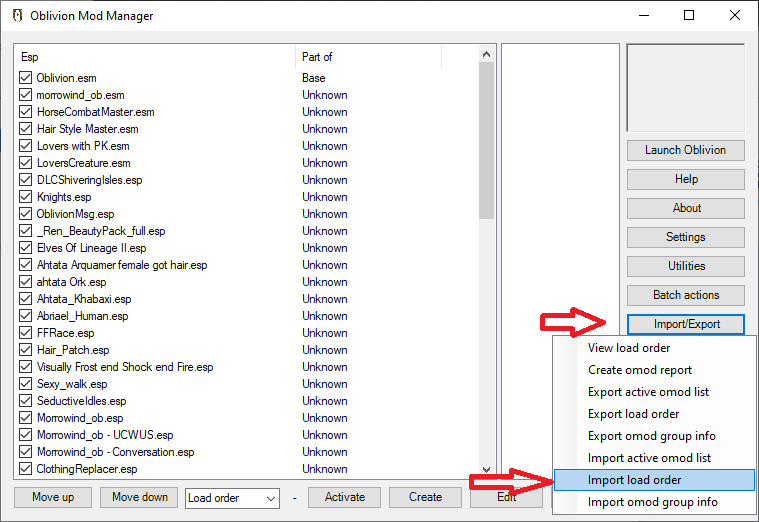
Task: Click Import omod group info
Action: [652, 502]
